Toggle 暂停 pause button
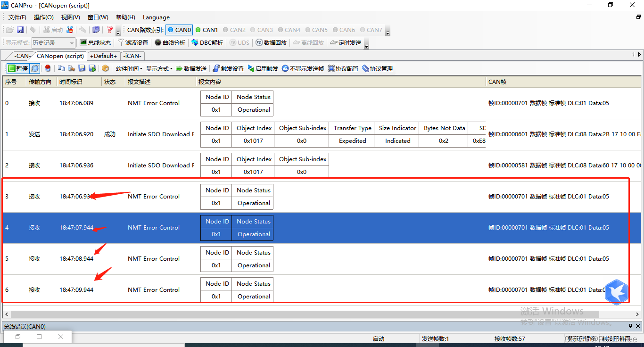The height and width of the screenshot is (347, 644). [x=18, y=68]
